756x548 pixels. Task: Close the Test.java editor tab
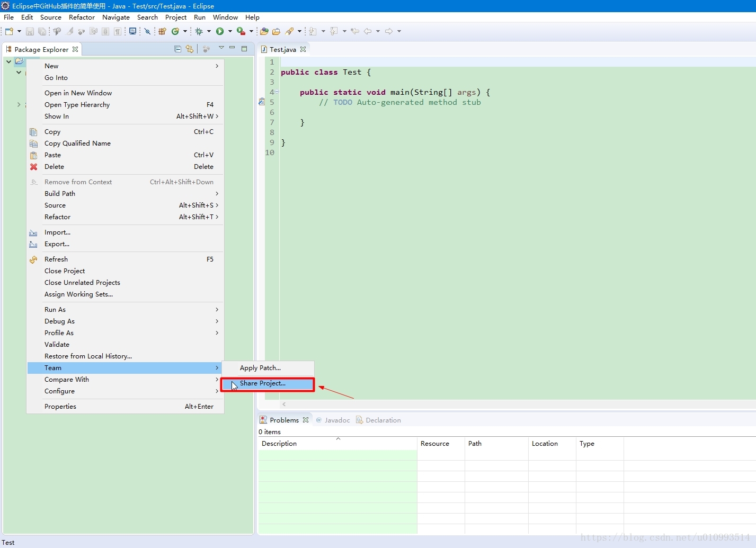tap(303, 49)
